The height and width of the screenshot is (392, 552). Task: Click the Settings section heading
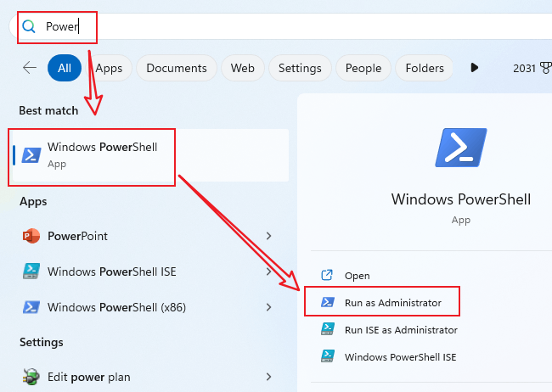(42, 343)
